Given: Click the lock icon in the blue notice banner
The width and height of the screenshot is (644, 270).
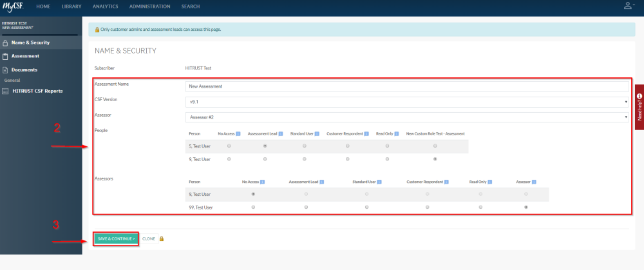Looking at the screenshot, I should [x=97, y=30].
